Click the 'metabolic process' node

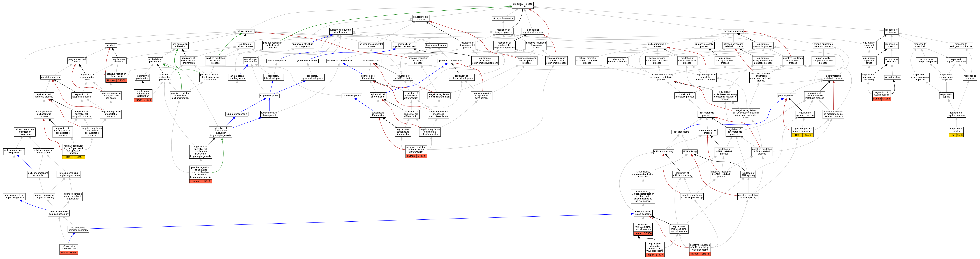[x=733, y=31]
